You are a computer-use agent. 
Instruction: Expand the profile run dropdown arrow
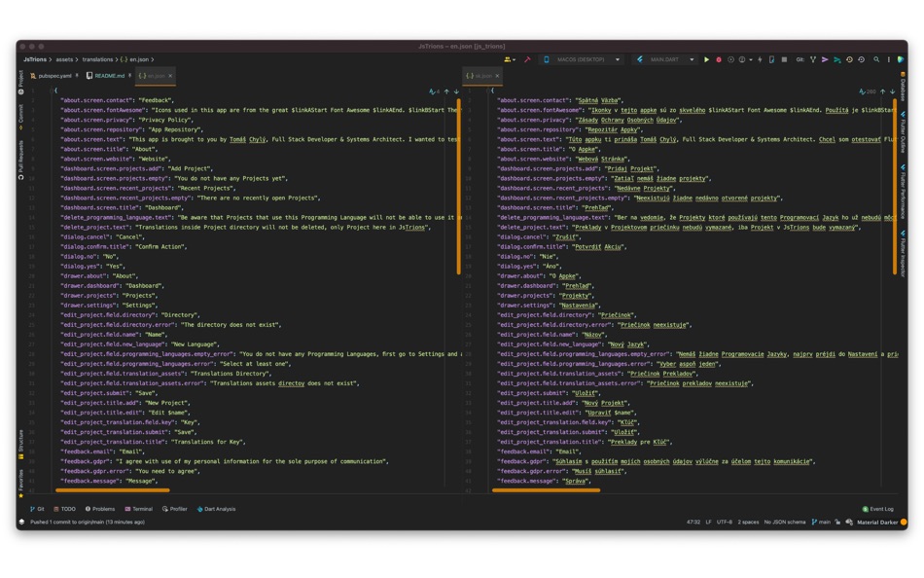pyautogui.click(x=751, y=59)
